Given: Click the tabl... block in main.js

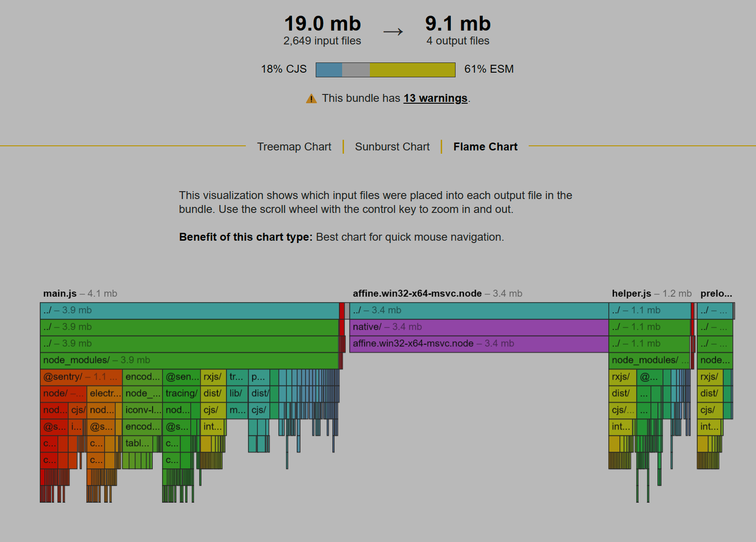Looking at the screenshot, I should 137,443.
